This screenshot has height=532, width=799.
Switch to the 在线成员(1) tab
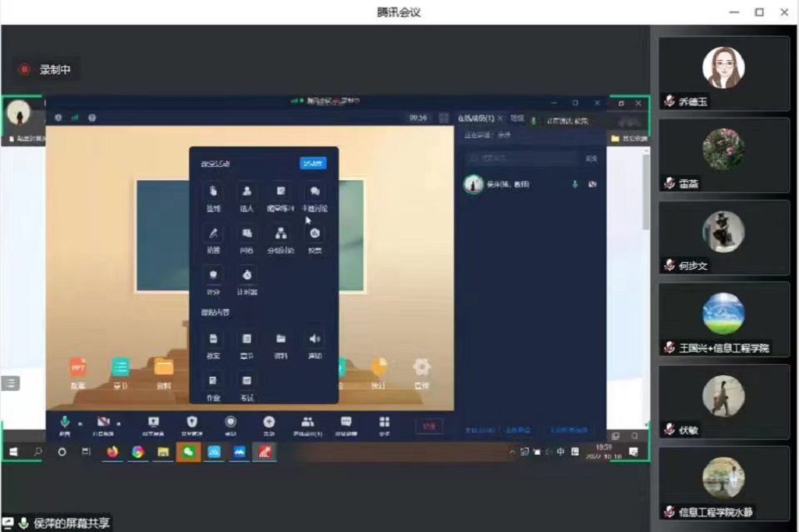(476, 119)
